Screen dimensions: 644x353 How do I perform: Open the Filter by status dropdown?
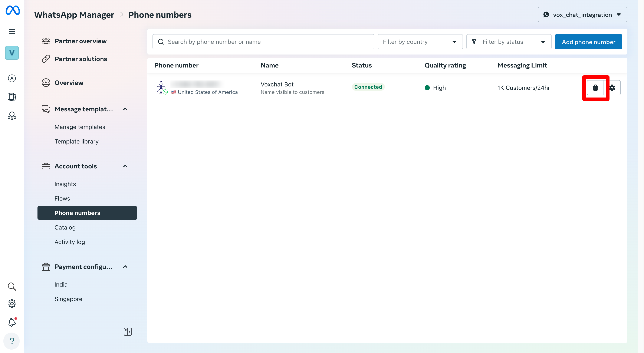pos(509,42)
